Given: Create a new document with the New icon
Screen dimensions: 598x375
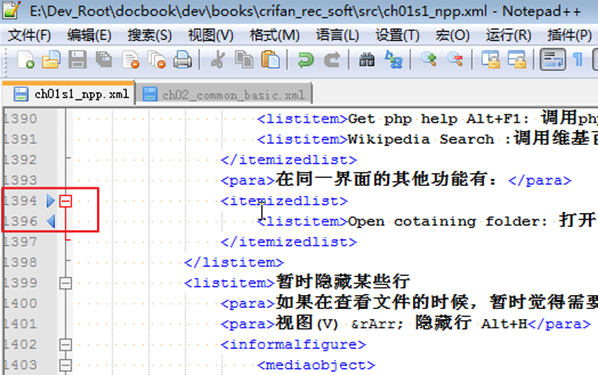Looking at the screenshot, I should click(26, 60).
